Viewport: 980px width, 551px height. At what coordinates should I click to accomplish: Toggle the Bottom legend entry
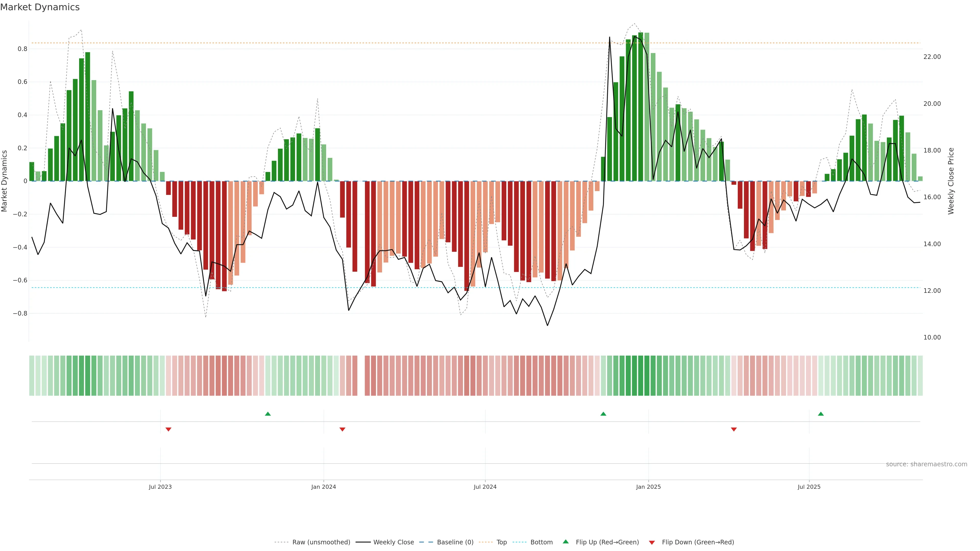tap(541, 542)
